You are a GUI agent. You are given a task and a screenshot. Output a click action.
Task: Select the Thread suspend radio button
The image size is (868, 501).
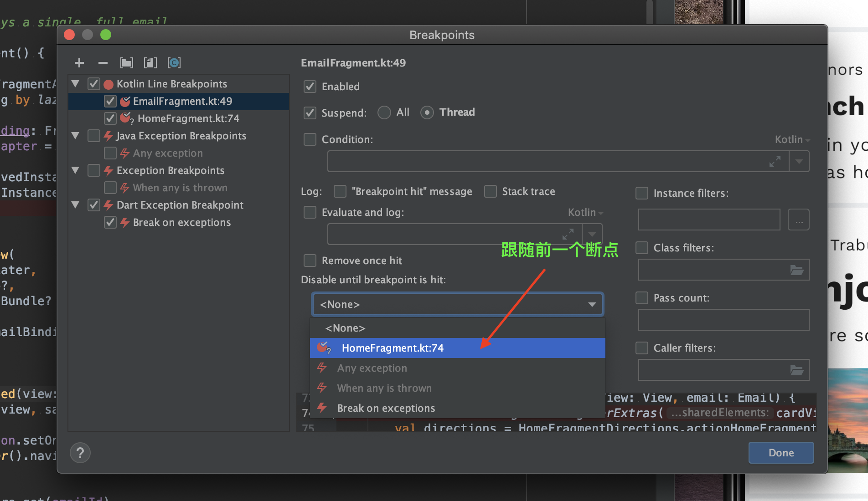[x=427, y=112]
